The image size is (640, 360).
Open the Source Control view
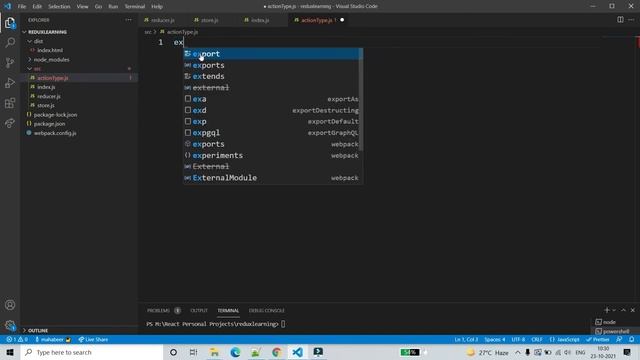click(10, 62)
